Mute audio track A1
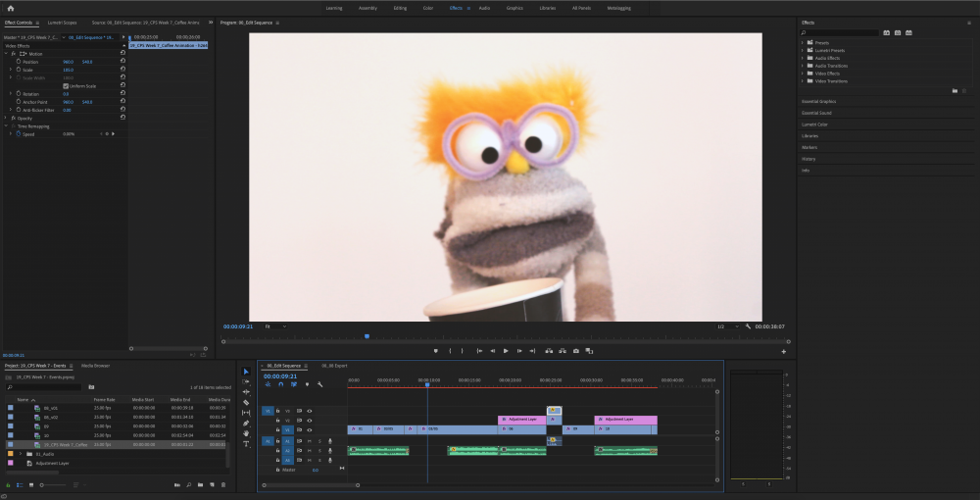This screenshot has height=500, width=980. pyautogui.click(x=310, y=441)
